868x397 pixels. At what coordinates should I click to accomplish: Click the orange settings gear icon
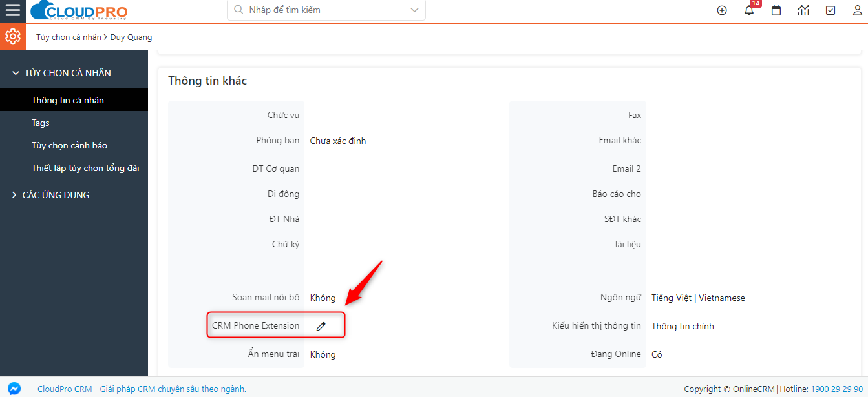[13, 37]
